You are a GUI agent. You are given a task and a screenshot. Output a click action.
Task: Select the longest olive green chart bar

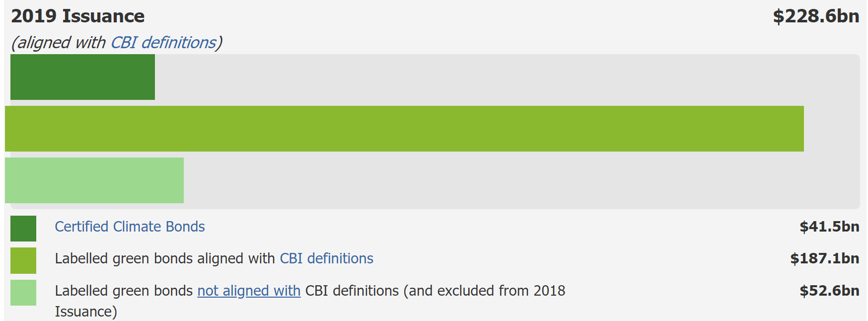(404, 129)
